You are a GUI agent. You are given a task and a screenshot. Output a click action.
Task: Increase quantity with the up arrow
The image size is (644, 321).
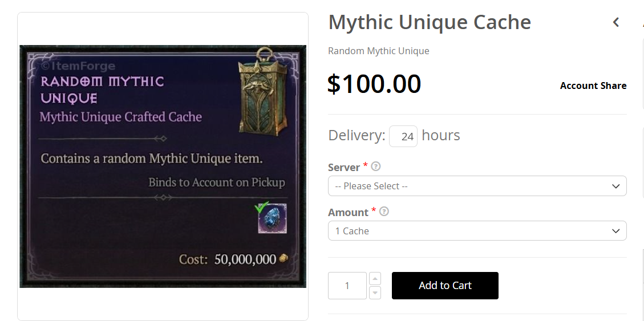pyautogui.click(x=375, y=279)
